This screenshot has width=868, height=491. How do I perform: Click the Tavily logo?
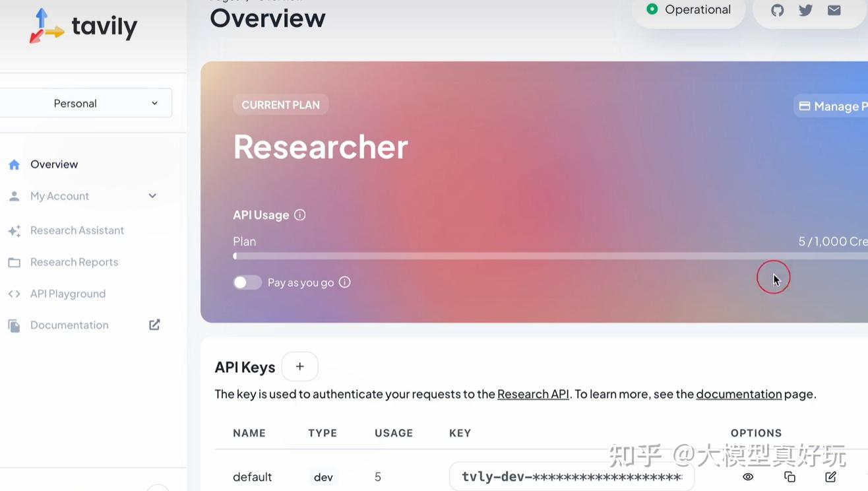click(82, 25)
